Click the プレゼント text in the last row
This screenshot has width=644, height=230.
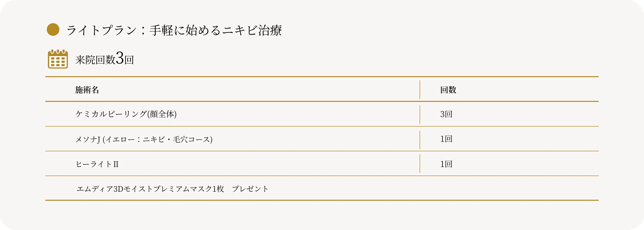pyautogui.click(x=250, y=189)
